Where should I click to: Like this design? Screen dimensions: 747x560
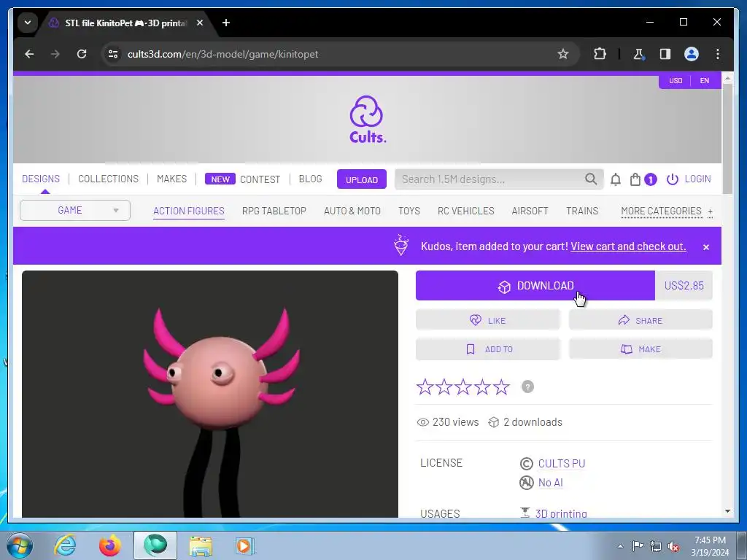point(488,321)
